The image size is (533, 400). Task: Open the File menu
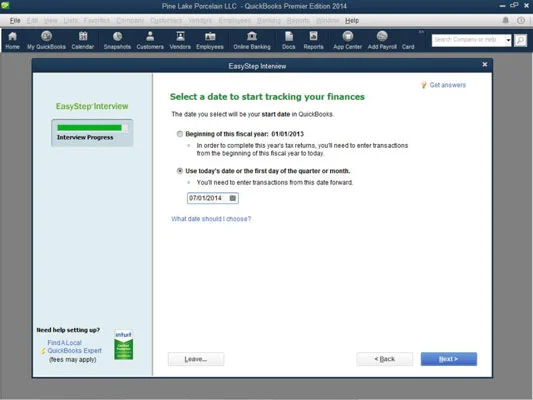coord(15,21)
